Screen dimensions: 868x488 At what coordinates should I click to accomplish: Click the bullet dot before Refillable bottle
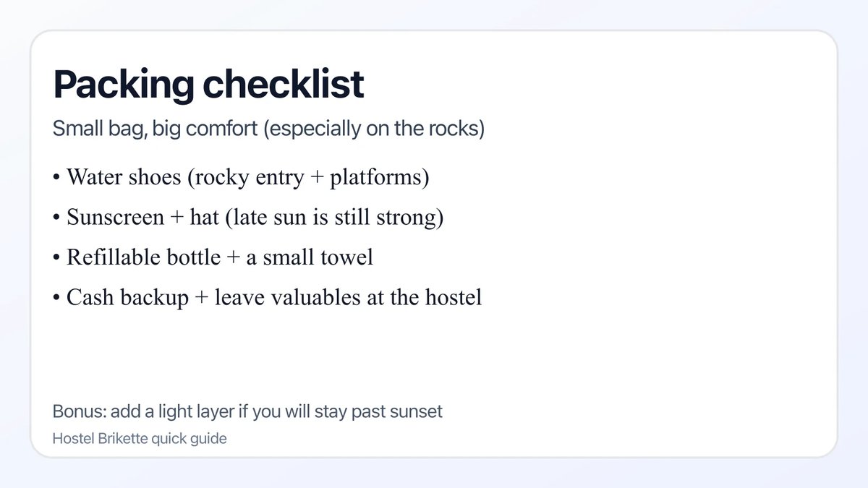click(x=56, y=258)
